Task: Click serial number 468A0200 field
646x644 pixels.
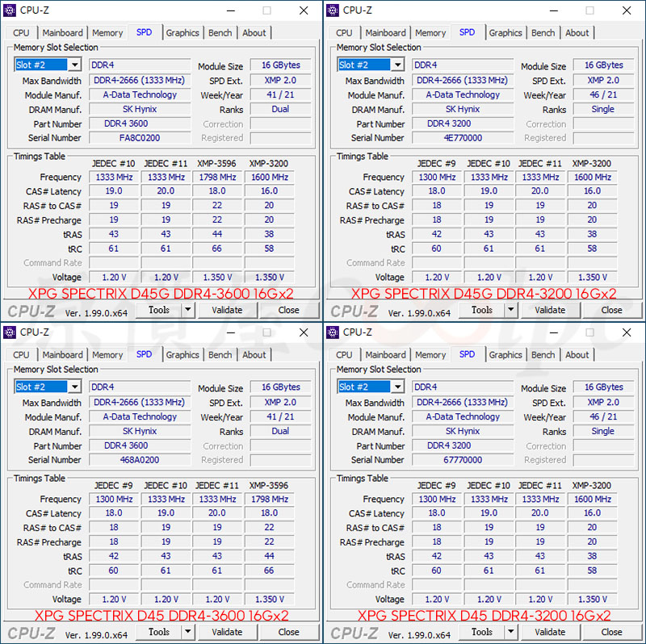Action: 140,460
